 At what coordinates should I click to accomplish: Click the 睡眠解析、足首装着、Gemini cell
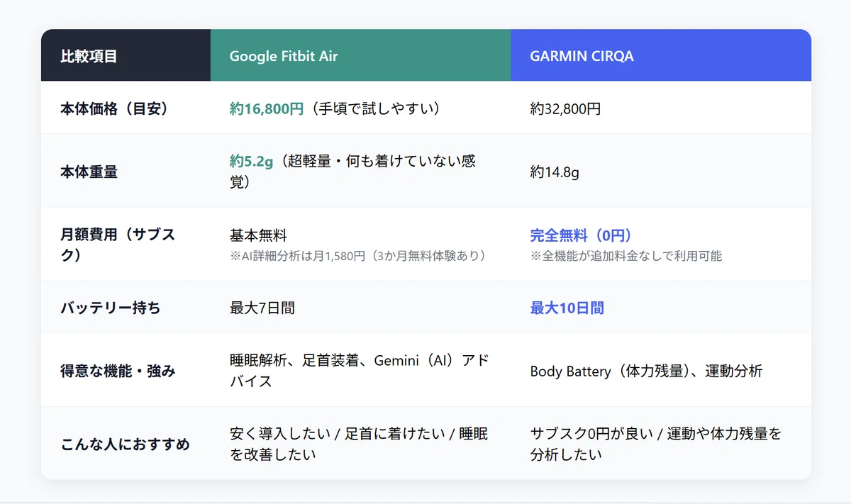[361, 371]
